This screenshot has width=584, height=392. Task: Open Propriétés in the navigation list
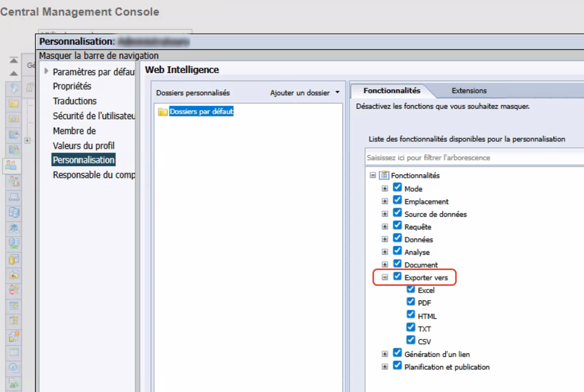[72, 86]
